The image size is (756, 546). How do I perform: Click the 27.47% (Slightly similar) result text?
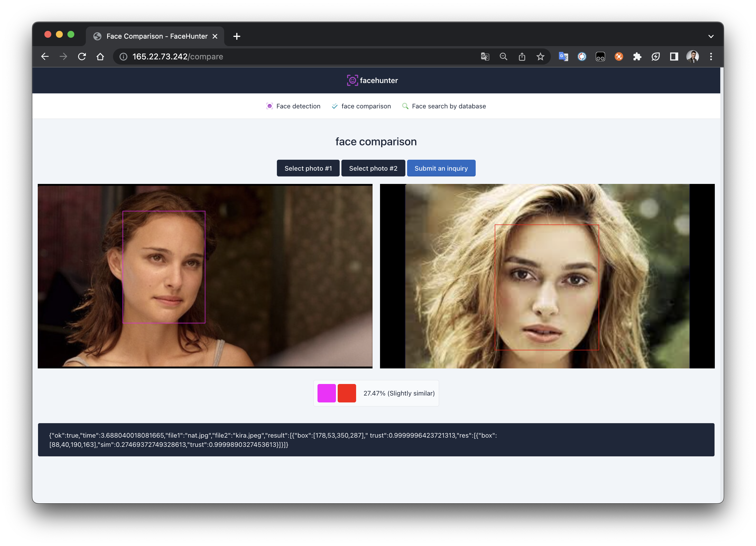click(x=399, y=393)
